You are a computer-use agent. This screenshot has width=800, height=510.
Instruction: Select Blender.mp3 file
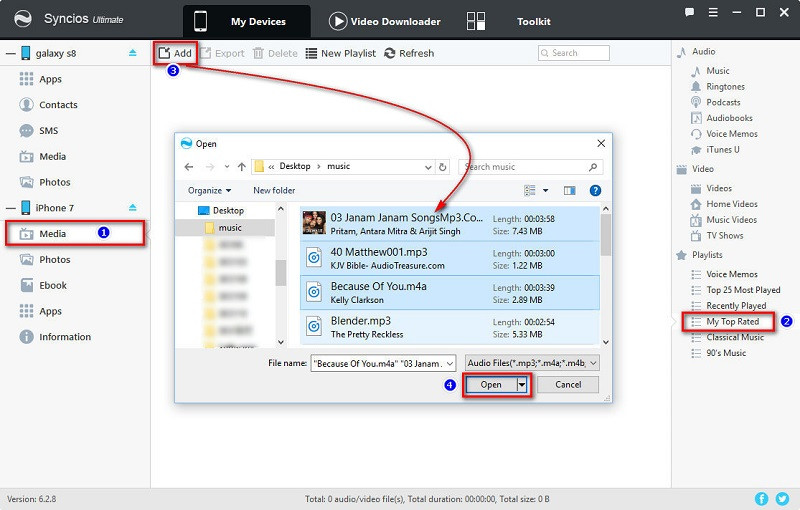point(450,327)
